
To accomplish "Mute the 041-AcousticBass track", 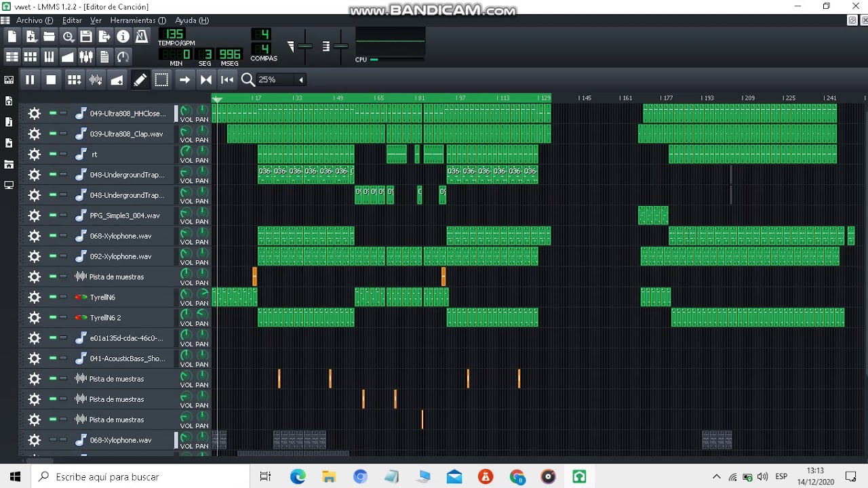I will (x=53, y=358).
